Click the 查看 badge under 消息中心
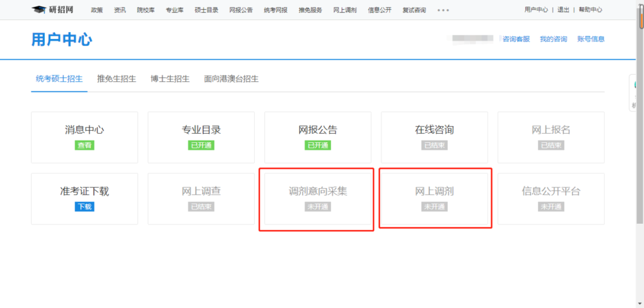This screenshot has height=308, width=644. pos(85,145)
